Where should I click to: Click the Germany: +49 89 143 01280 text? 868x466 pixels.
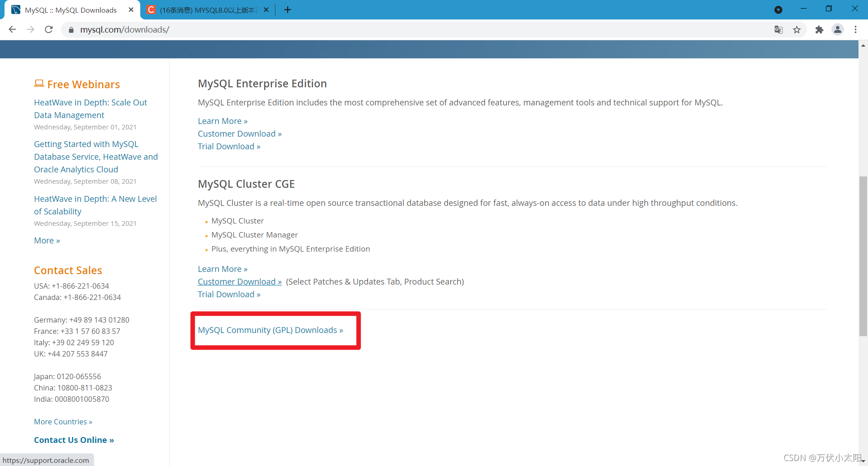pyautogui.click(x=81, y=320)
